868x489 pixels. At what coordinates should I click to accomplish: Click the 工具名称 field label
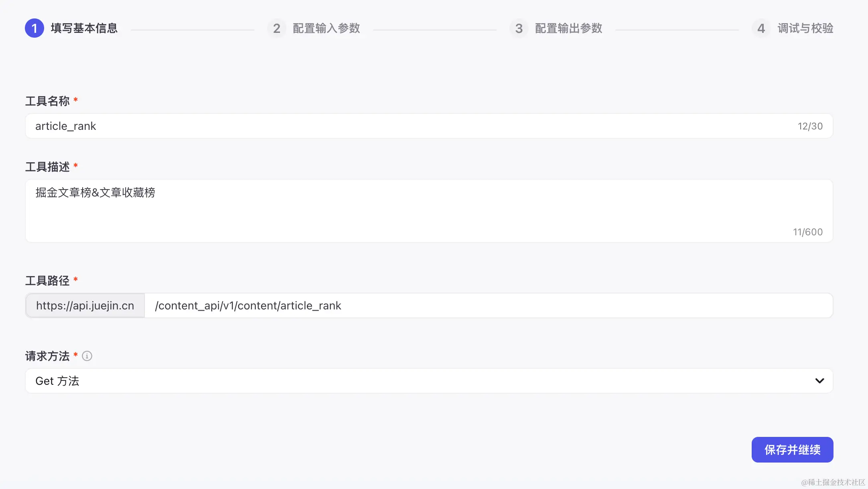(x=47, y=101)
